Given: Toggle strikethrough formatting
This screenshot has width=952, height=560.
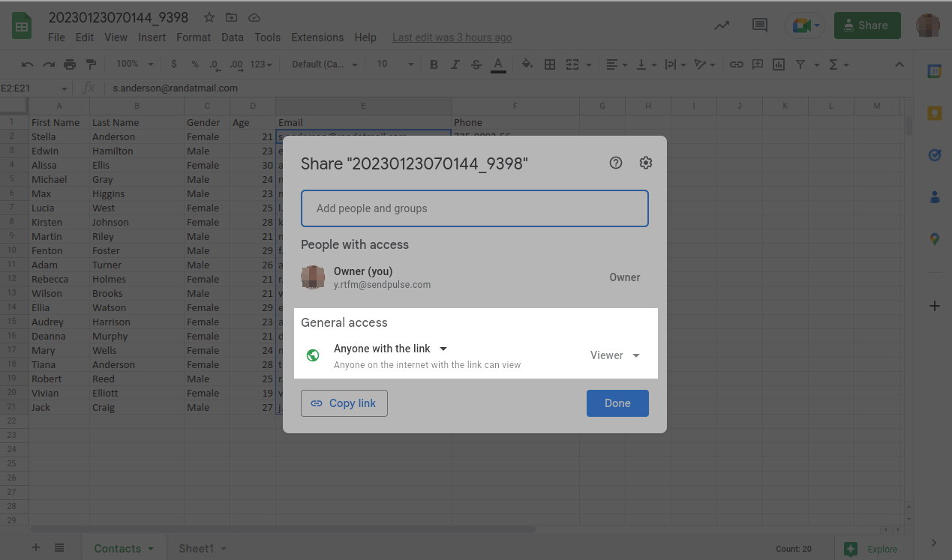Looking at the screenshot, I should pos(476,64).
